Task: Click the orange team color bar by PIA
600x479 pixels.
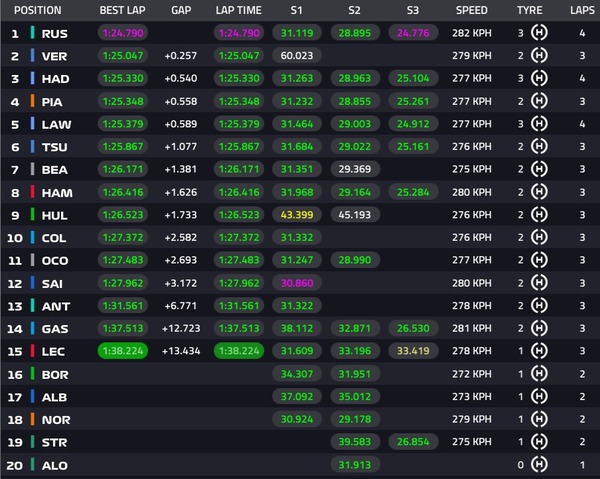Action: pos(33,101)
